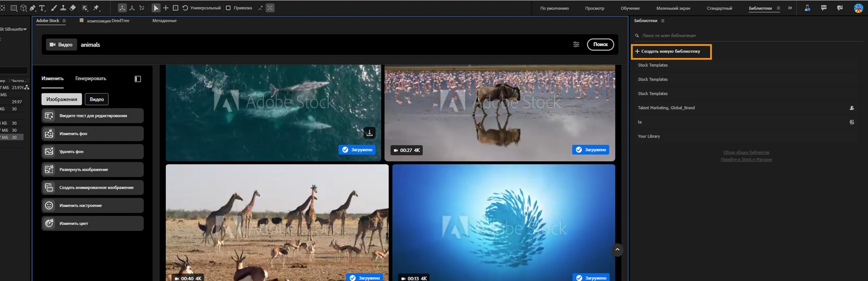Open the blue fish swirl video thumbnail

(504, 222)
